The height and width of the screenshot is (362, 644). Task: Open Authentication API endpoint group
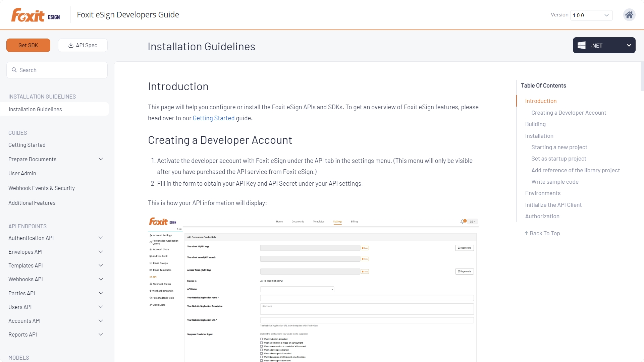[31, 238]
